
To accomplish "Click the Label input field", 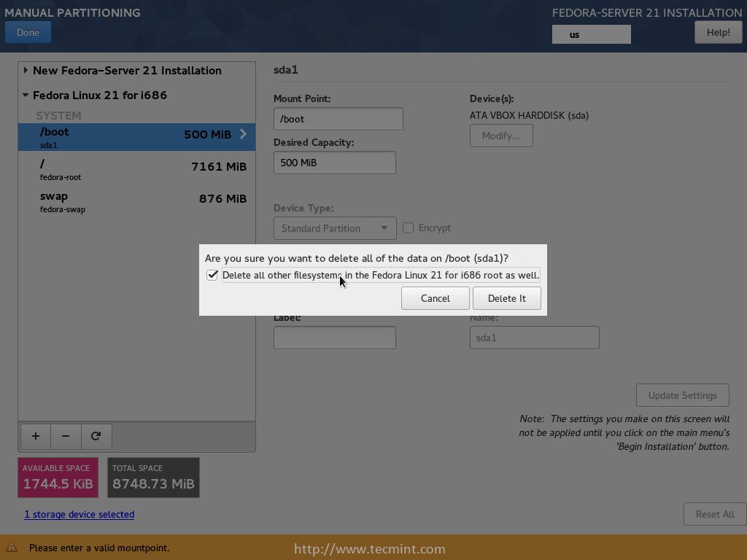I will (x=335, y=338).
